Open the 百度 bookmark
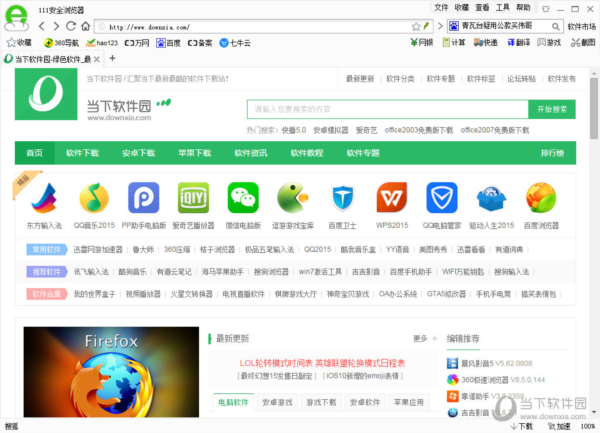This screenshot has width=600, height=433. [x=168, y=43]
